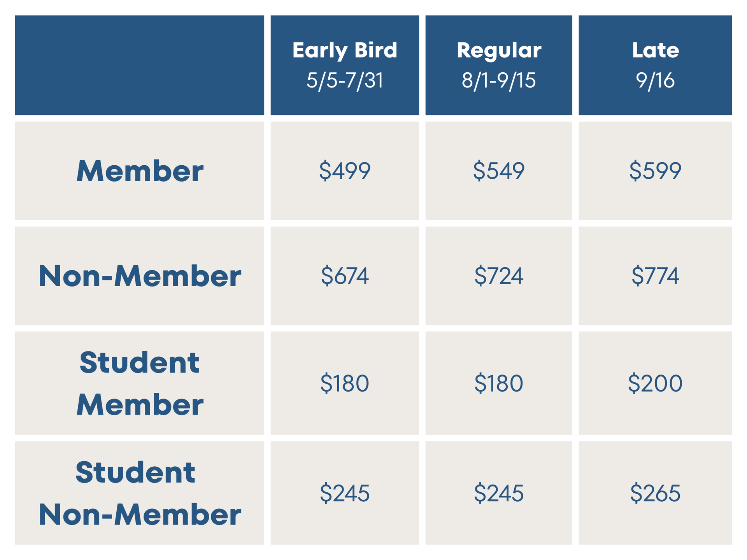
Task: Select the Regular 8/1-9/15 header cell
Action: click(499, 65)
